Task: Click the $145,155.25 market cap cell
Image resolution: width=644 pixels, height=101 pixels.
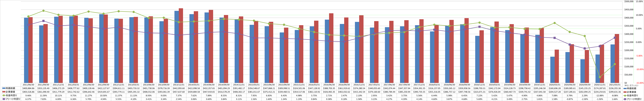Action: coord(585,88)
